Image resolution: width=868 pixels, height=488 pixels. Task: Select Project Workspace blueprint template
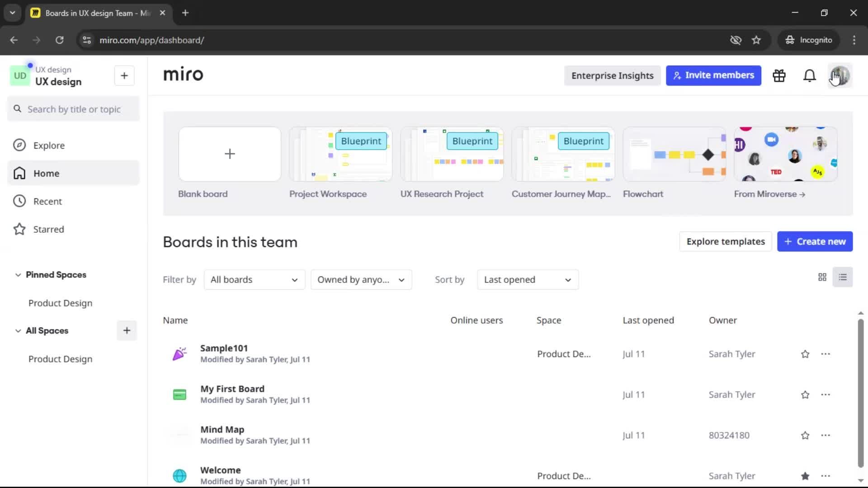coord(340,154)
